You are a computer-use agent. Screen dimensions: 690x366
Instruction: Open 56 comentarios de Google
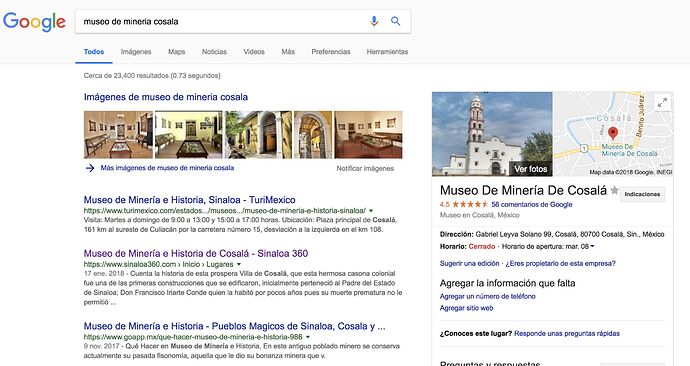[x=532, y=205]
